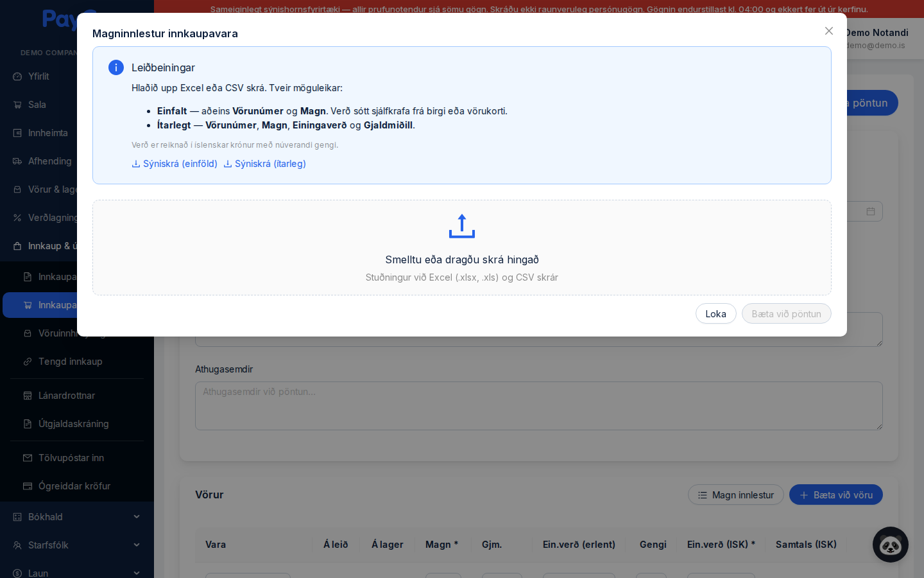Viewport: 924px width, 578px height.
Task: Click the Lánardrottnar icon
Action: [28, 396]
